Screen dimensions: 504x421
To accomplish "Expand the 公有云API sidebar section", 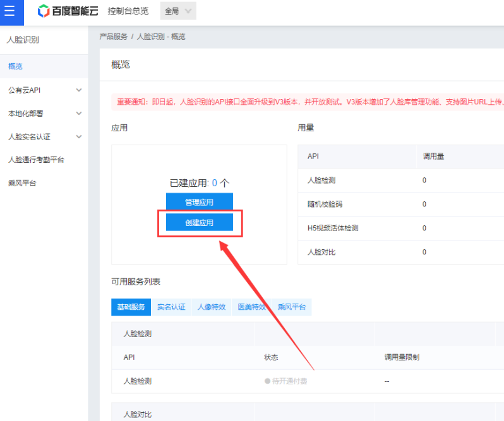I will 43,90.
